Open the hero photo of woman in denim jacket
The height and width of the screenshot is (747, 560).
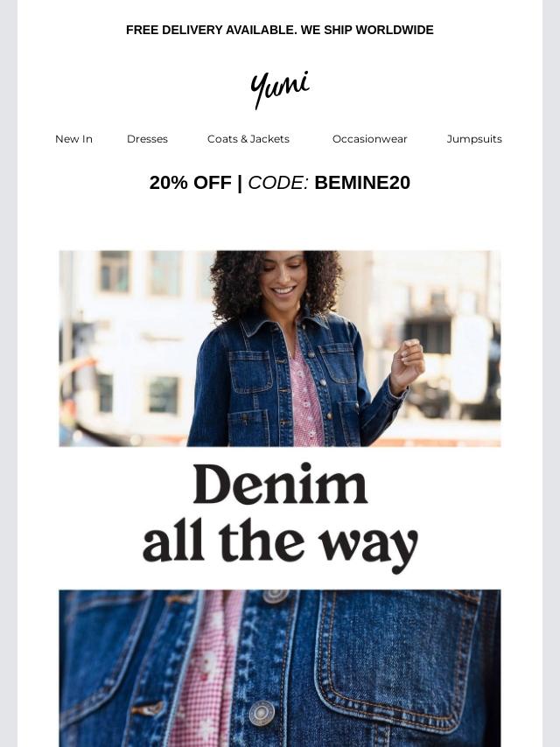(280, 348)
